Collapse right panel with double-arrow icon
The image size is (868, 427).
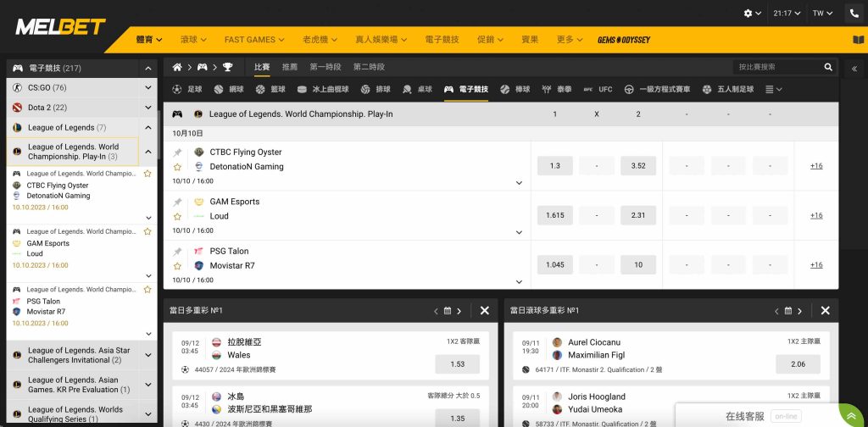[x=854, y=69]
